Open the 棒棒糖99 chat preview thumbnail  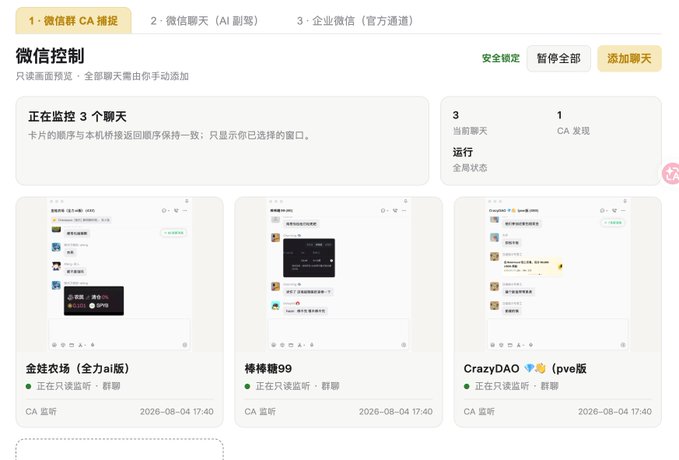point(339,274)
